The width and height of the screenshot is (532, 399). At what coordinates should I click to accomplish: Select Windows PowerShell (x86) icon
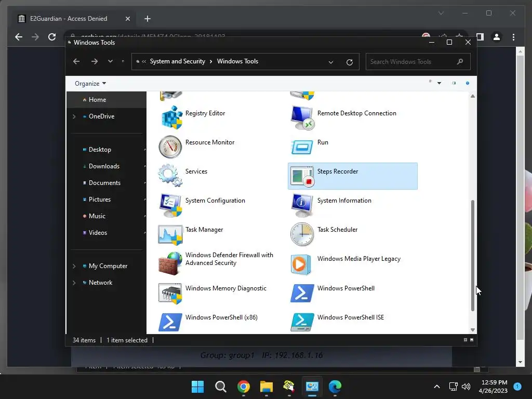[170, 322]
